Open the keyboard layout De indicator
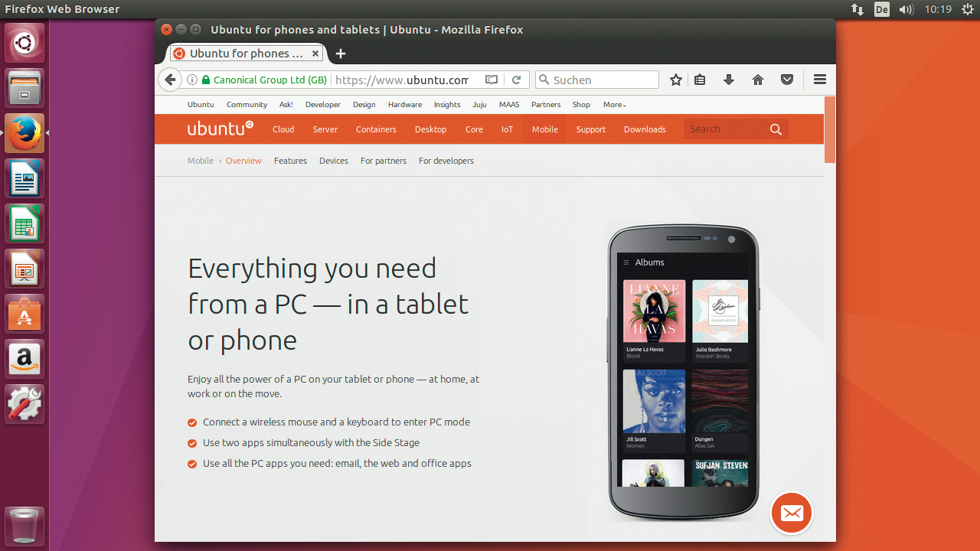This screenshot has width=980, height=551. [x=882, y=9]
